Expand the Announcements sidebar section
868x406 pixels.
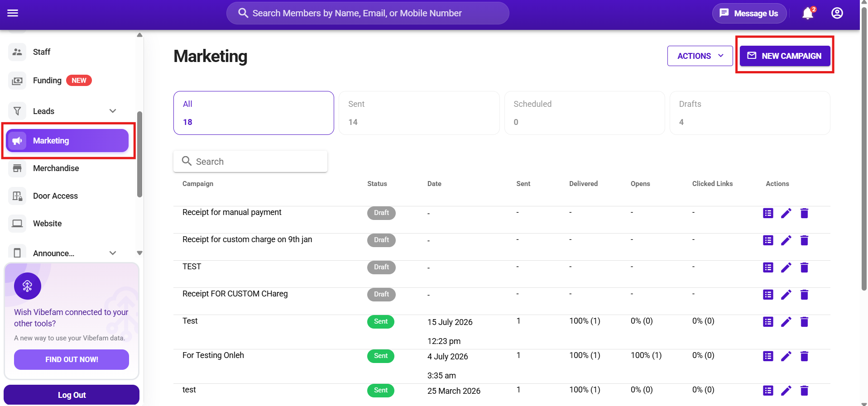pyautogui.click(x=113, y=253)
